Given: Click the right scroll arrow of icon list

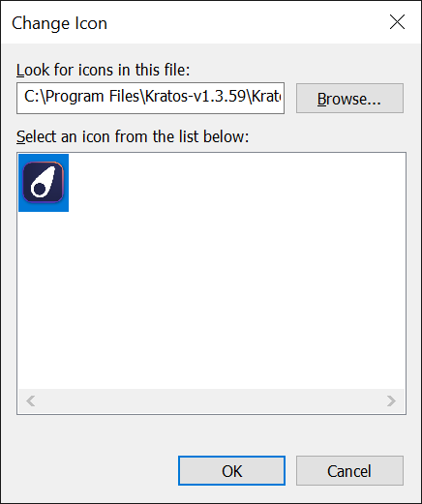Looking at the screenshot, I should tap(391, 401).
